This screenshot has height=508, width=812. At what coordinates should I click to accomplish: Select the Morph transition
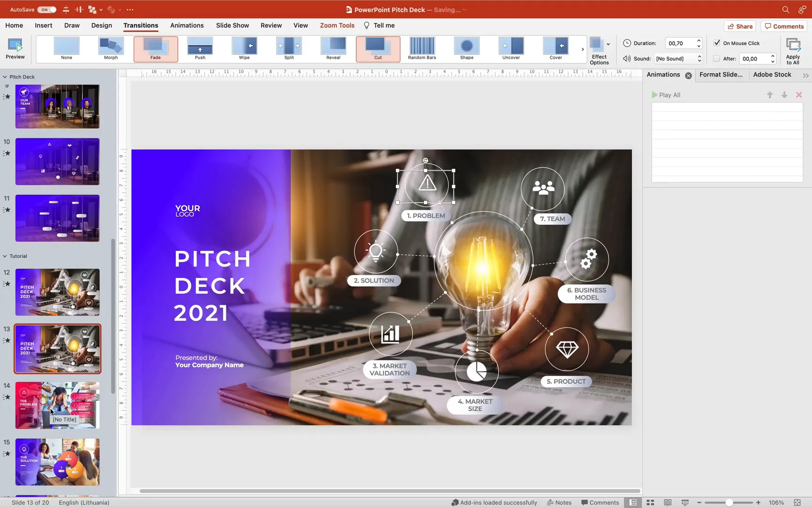click(110, 47)
